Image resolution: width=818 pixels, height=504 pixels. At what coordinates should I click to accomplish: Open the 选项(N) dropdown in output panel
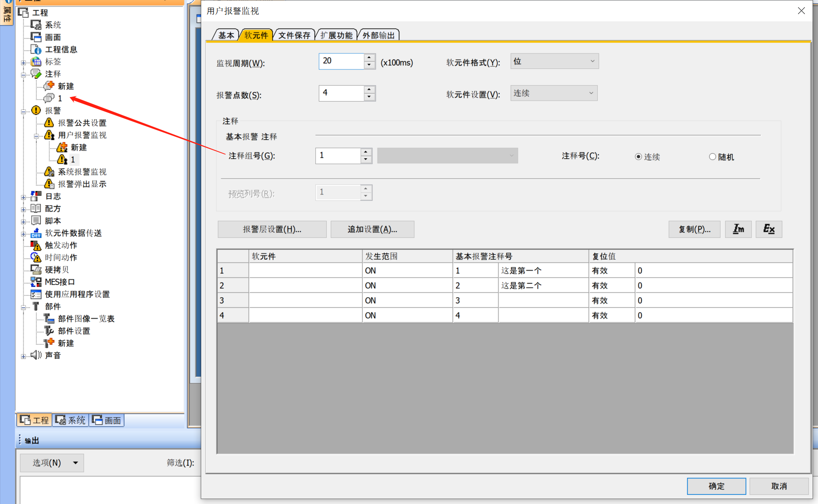[x=52, y=463]
